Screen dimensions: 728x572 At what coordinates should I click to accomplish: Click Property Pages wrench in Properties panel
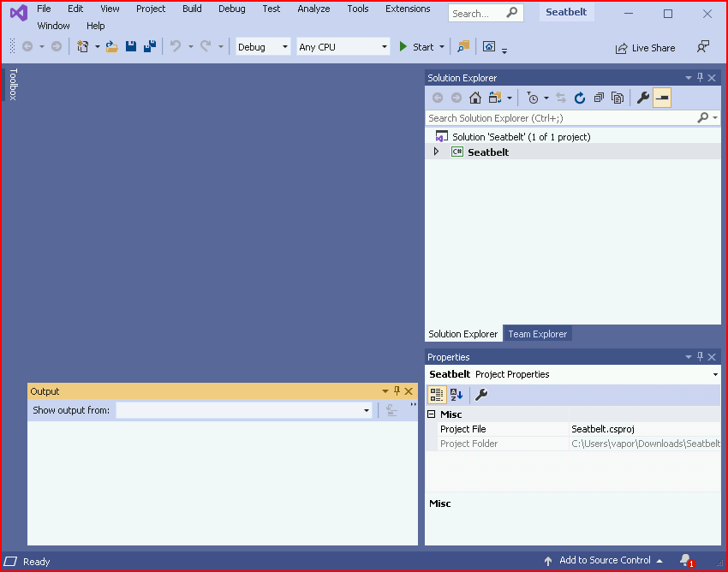click(481, 395)
